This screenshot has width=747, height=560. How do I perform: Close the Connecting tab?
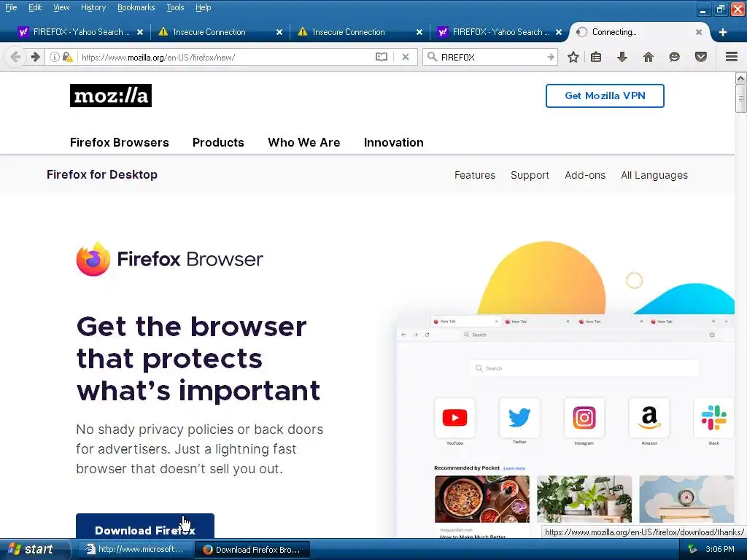tap(698, 32)
